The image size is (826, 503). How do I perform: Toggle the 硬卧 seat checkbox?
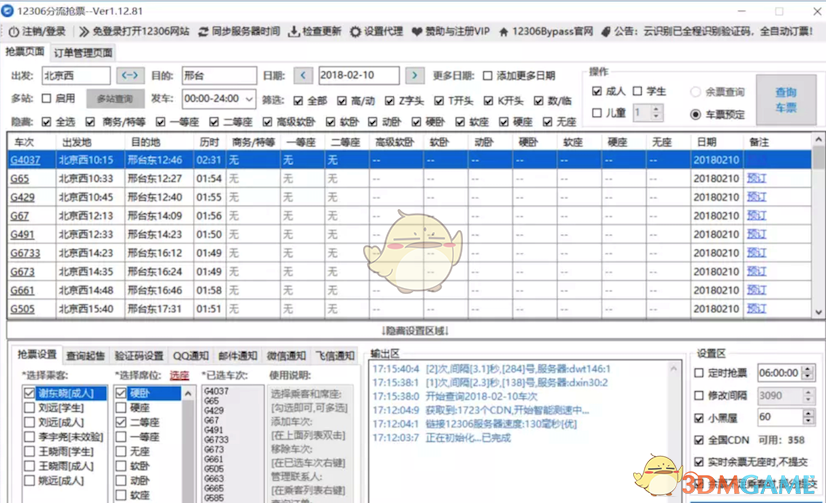click(121, 393)
